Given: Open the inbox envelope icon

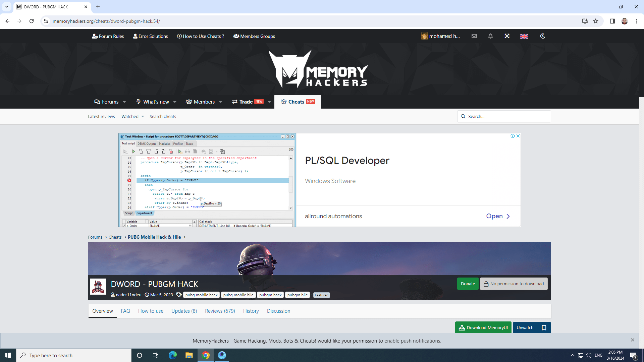Looking at the screenshot, I should click(x=474, y=36).
